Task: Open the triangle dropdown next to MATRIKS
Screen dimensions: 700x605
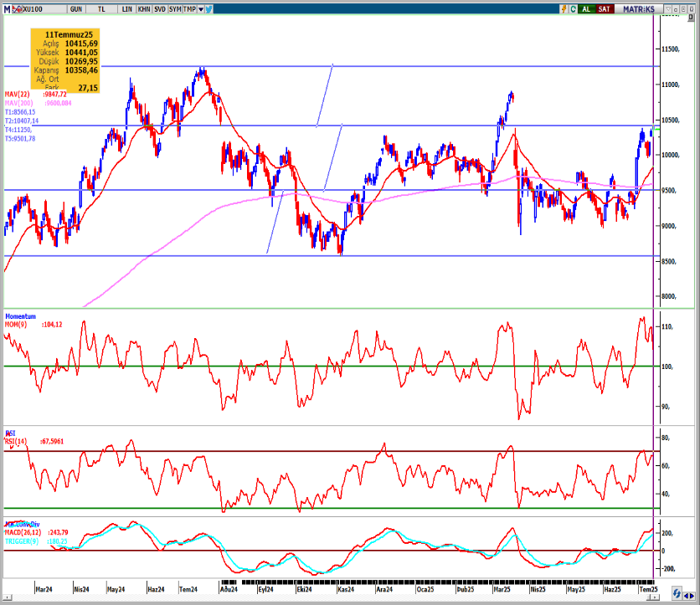Action: (668, 9)
